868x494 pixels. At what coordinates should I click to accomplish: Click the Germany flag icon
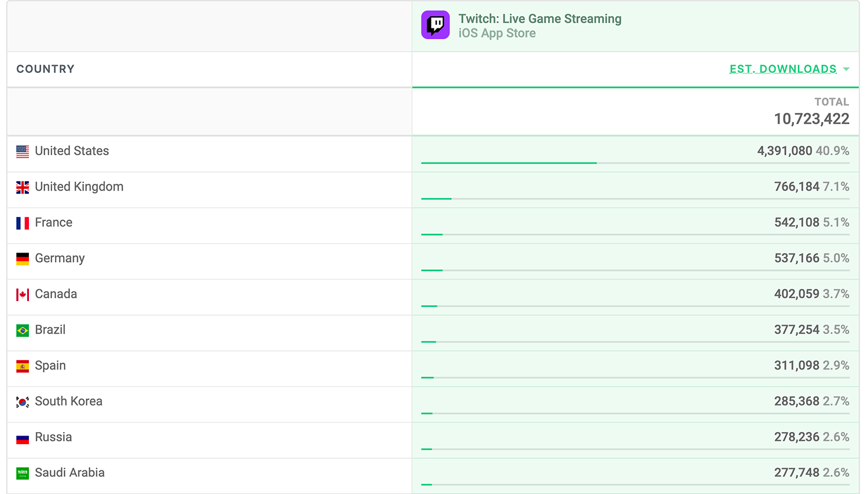(x=22, y=258)
